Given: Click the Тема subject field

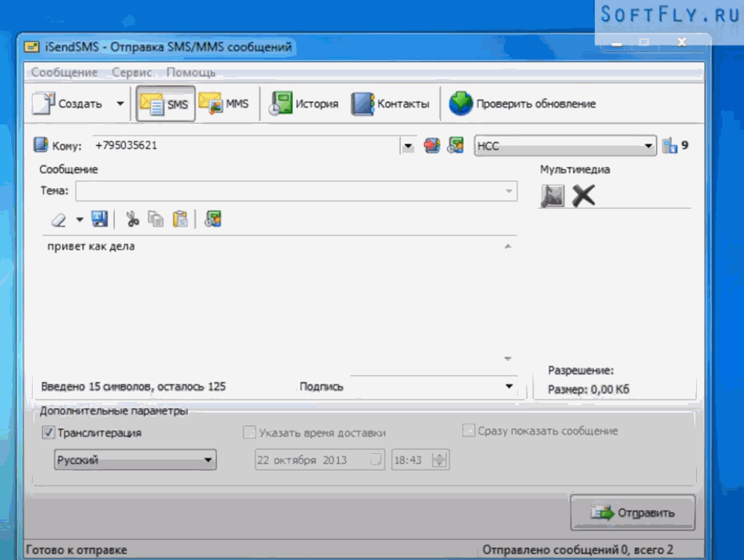Looking at the screenshot, I should point(296,191).
